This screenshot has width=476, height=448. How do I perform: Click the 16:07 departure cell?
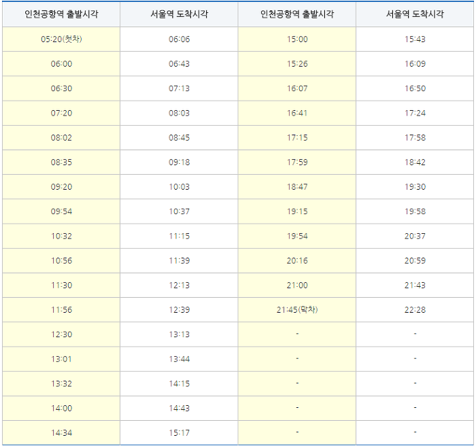pos(297,88)
